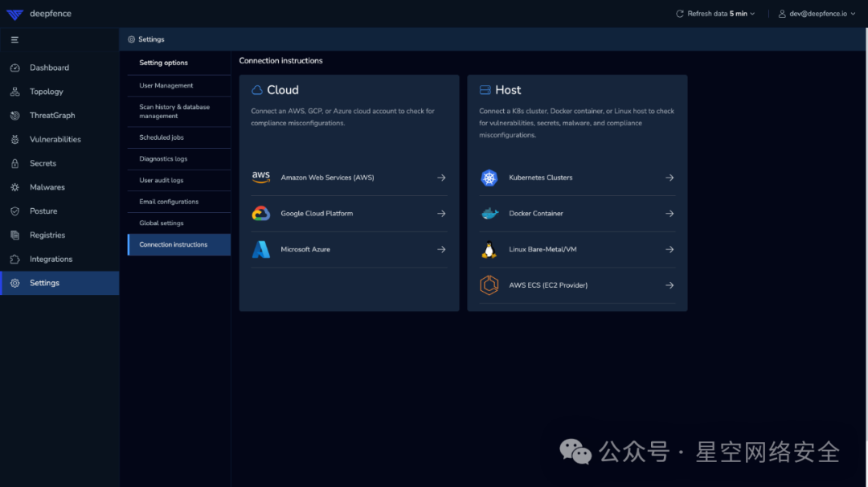Select User Management setting option

pyautogui.click(x=178, y=86)
